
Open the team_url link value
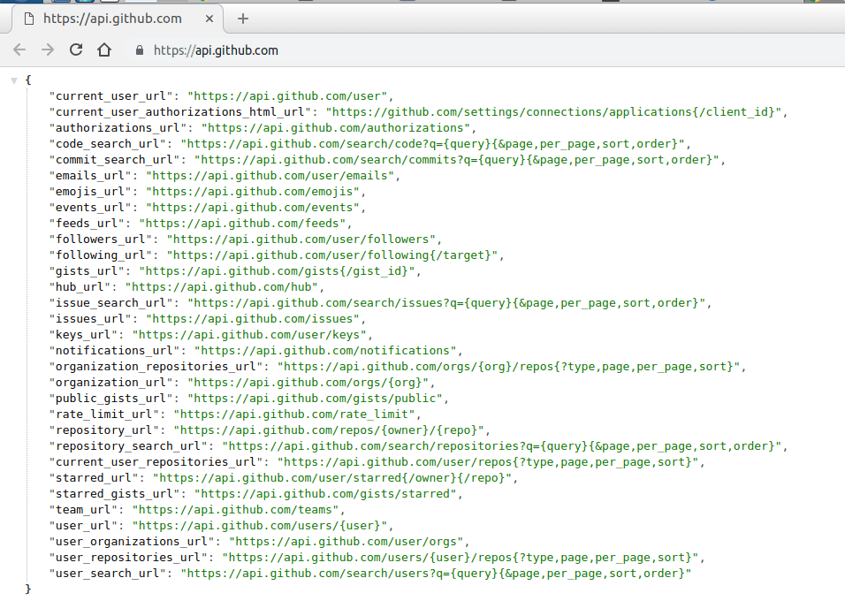pyautogui.click(x=237, y=509)
